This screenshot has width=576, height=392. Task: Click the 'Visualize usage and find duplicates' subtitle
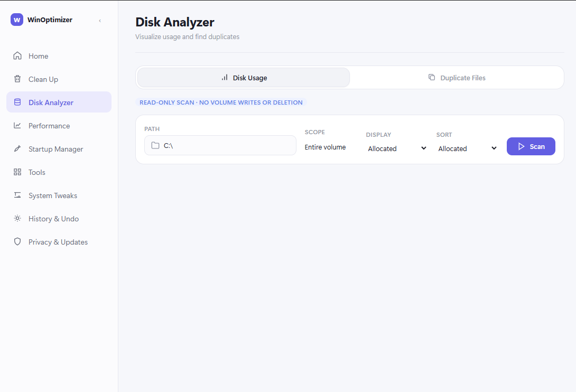(x=188, y=37)
